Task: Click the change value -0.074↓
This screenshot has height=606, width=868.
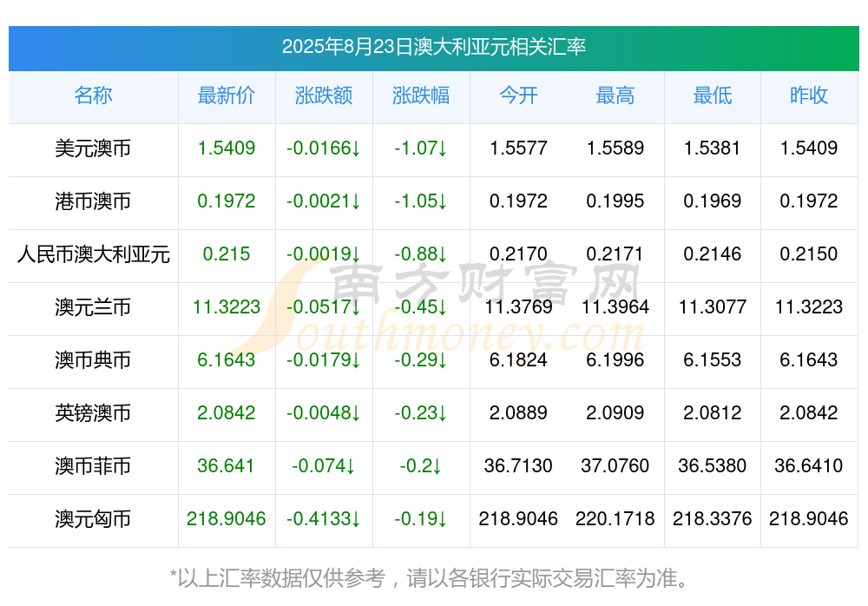Action: 324,466
